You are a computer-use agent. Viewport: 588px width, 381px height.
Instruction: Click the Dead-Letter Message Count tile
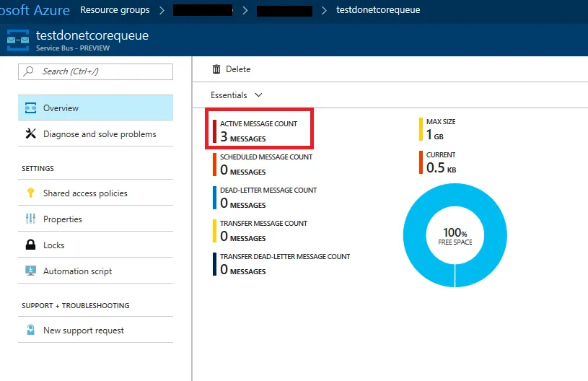click(265, 198)
